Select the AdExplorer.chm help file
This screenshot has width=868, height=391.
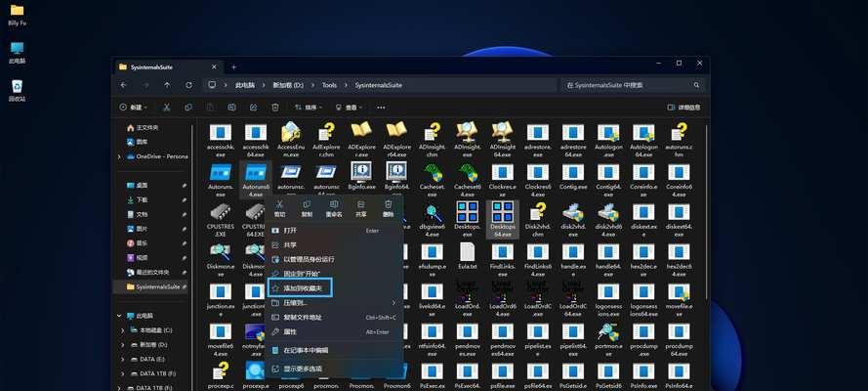click(x=326, y=132)
